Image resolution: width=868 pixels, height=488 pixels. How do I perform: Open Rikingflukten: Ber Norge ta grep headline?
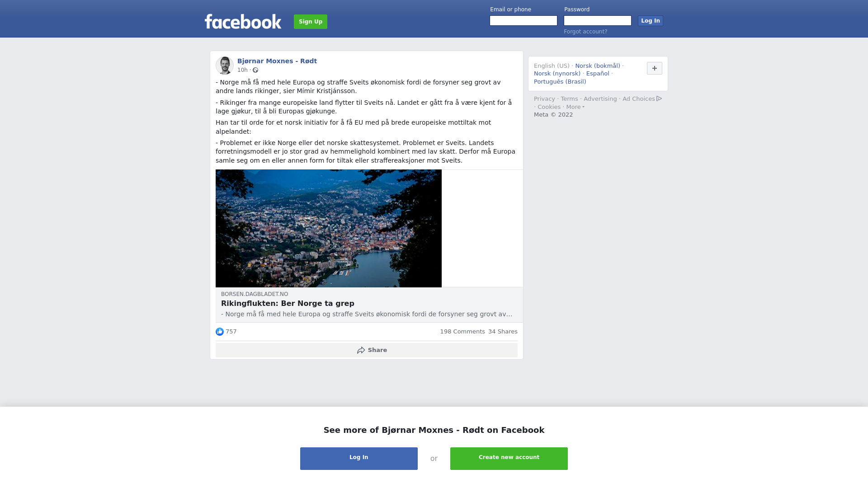coord(288,304)
